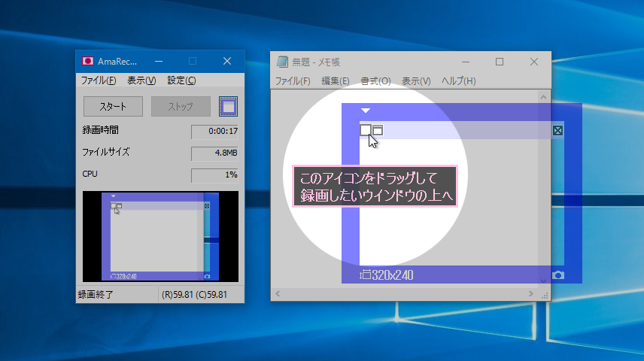This screenshot has height=361, width=644.
Task: Click Notepad horizontal scrollbar left arrow
Action: coord(278,293)
